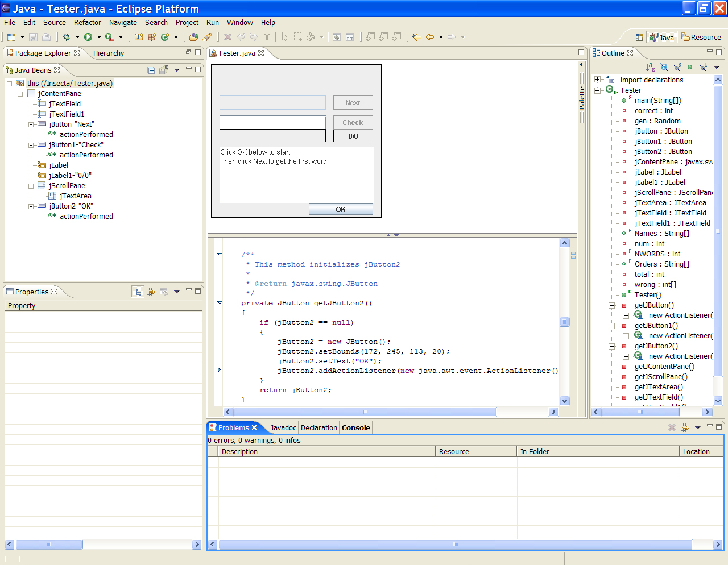728x565 pixels.
Task: Toggle Show Categories in Properties view
Action: point(138,292)
